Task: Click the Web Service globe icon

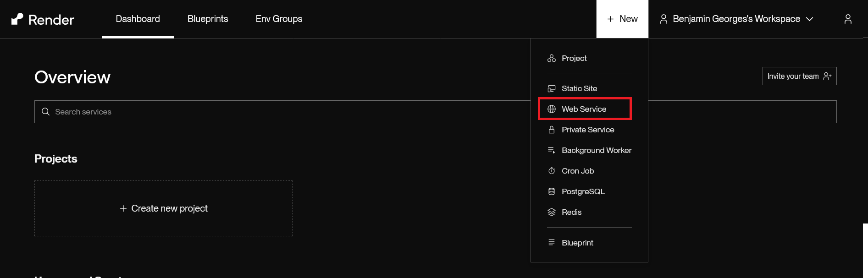Action: 552,109
